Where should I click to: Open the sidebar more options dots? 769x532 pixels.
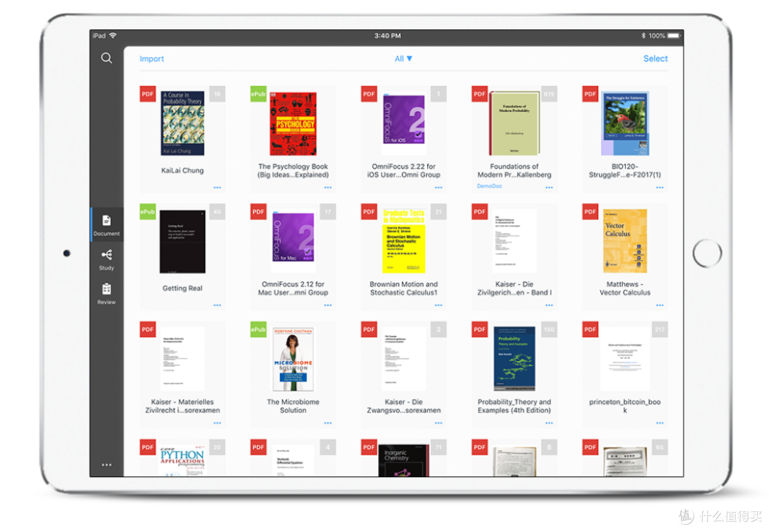(x=106, y=465)
